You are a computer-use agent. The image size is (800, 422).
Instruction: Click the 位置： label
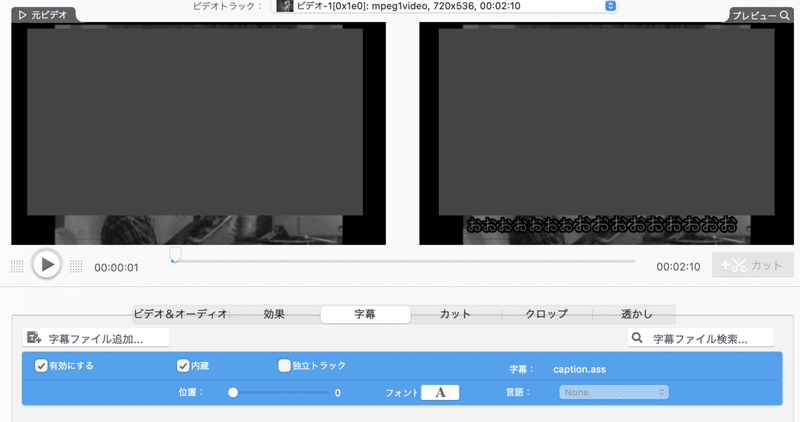[x=191, y=392]
